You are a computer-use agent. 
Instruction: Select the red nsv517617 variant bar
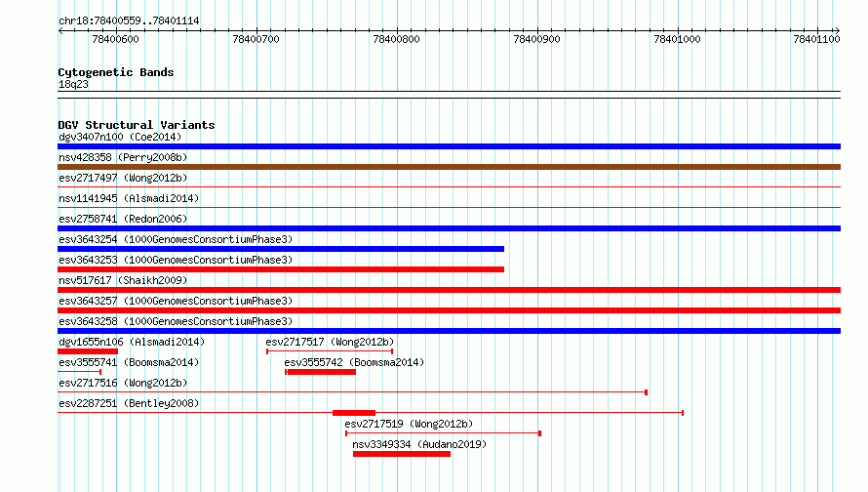(449, 290)
